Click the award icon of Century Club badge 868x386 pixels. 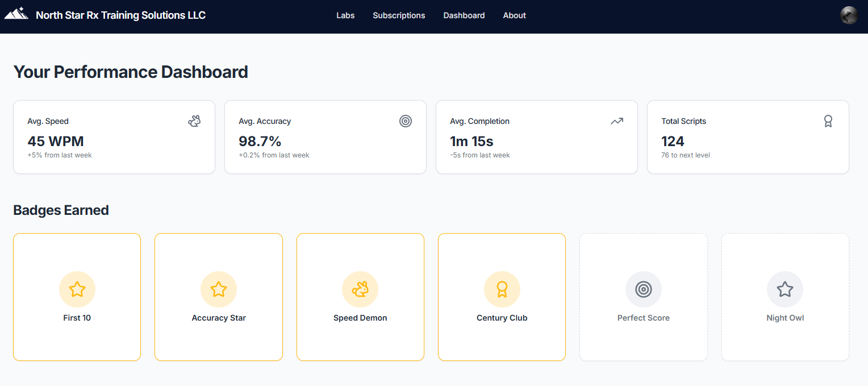[502, 289]
